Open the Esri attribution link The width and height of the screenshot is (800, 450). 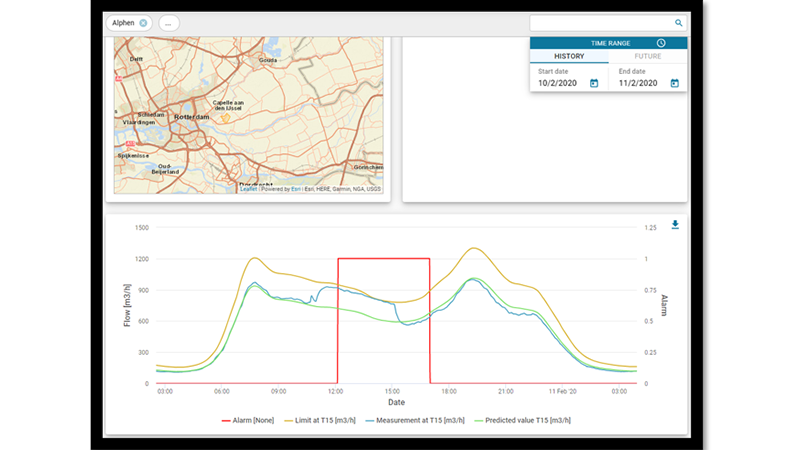[x=295, y=189]
